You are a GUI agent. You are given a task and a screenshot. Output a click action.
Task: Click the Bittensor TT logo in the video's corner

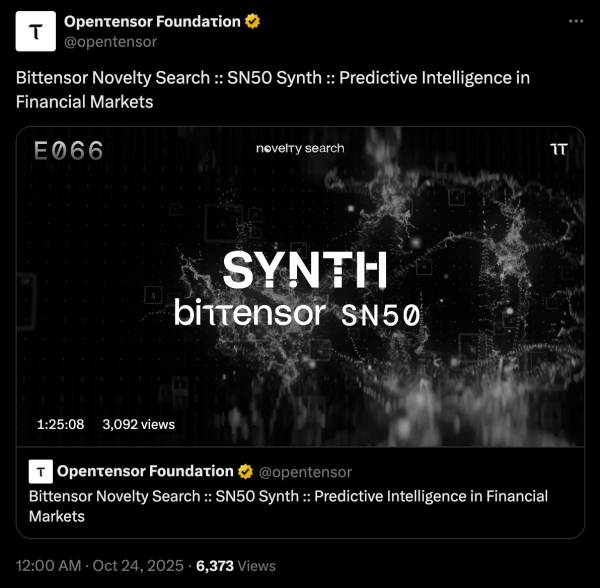558,149
